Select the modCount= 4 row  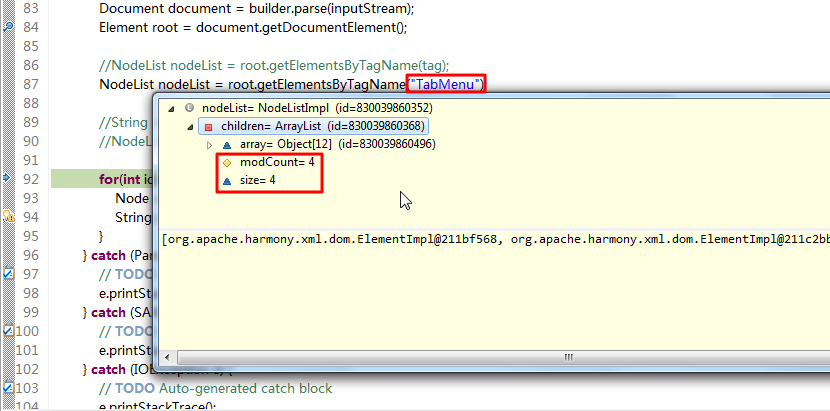(x=277, y=162)
